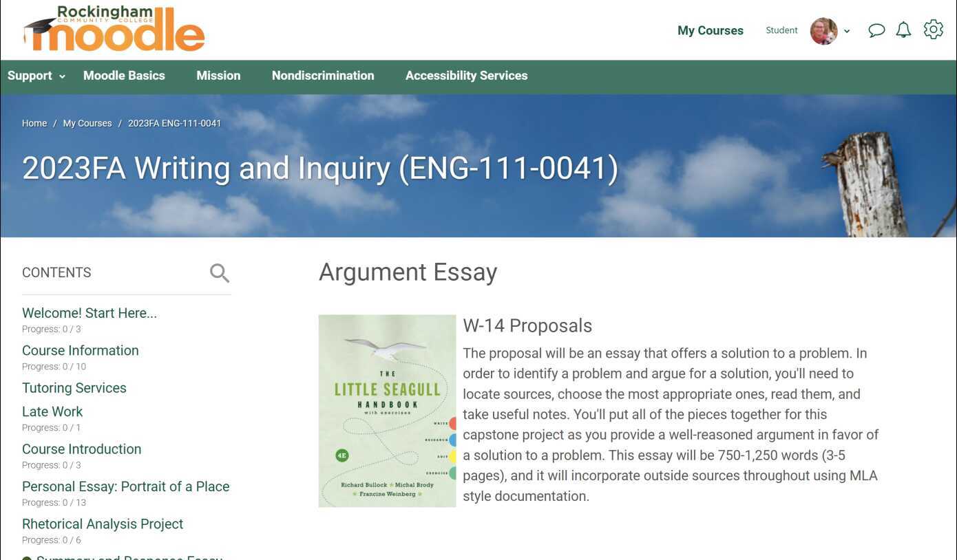View notifications via the bell icon
957x560 pixels.
tap(903, 30)
